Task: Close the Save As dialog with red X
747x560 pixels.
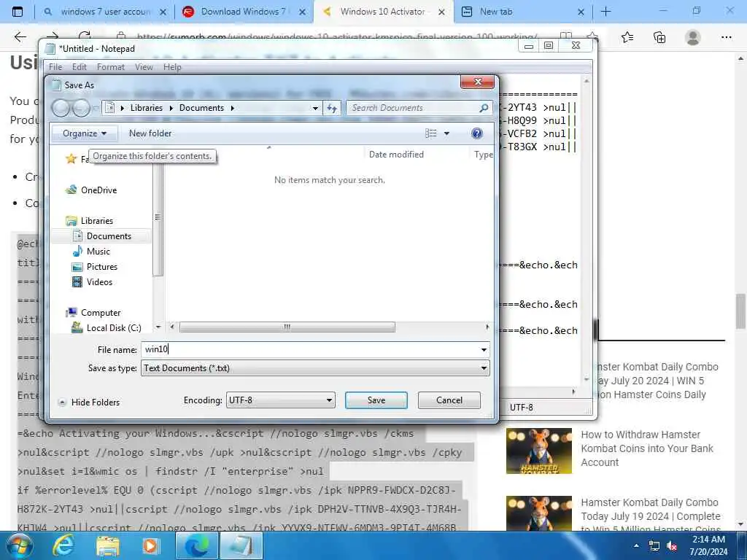Action: click(478, 82)
